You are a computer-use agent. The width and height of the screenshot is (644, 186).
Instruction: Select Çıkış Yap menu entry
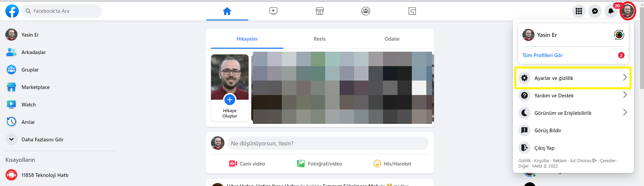tap(573, 148)
